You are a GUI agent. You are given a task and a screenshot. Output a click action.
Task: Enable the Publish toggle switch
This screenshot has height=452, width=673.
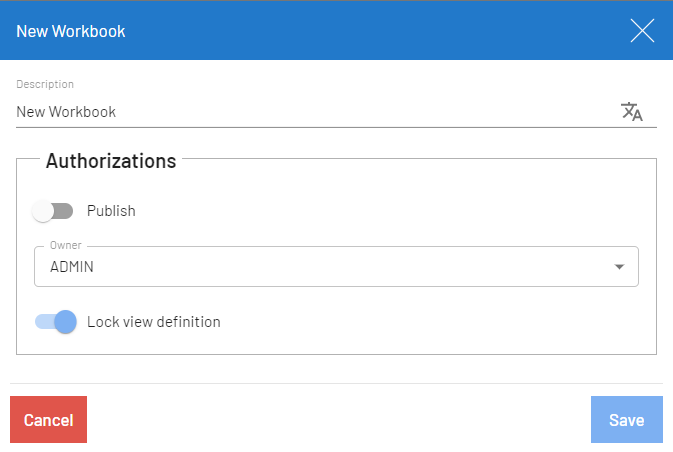click(x=53, y=211)
